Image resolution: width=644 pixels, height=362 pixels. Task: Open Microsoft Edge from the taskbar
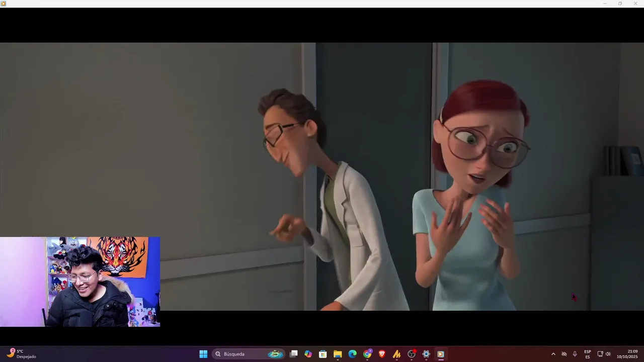coord(353,354)
